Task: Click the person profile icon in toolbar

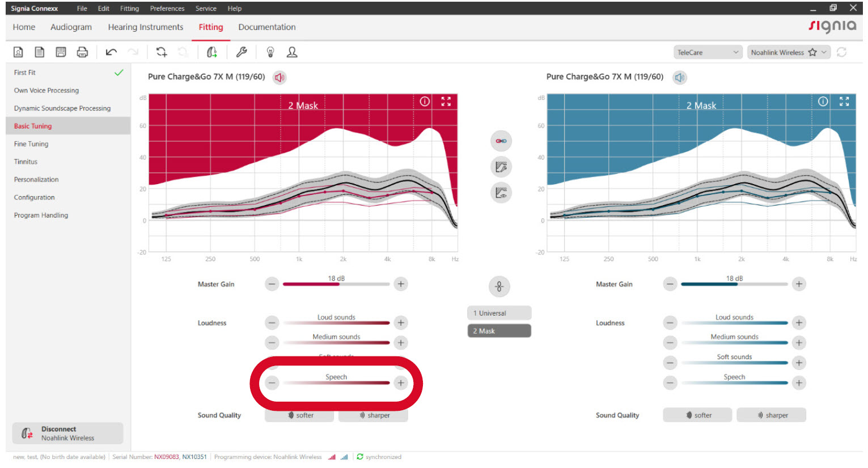Action: (292, 52)
